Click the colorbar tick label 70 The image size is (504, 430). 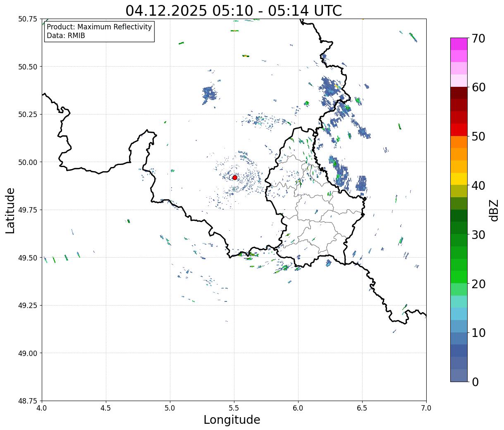(x=478, y=38)
